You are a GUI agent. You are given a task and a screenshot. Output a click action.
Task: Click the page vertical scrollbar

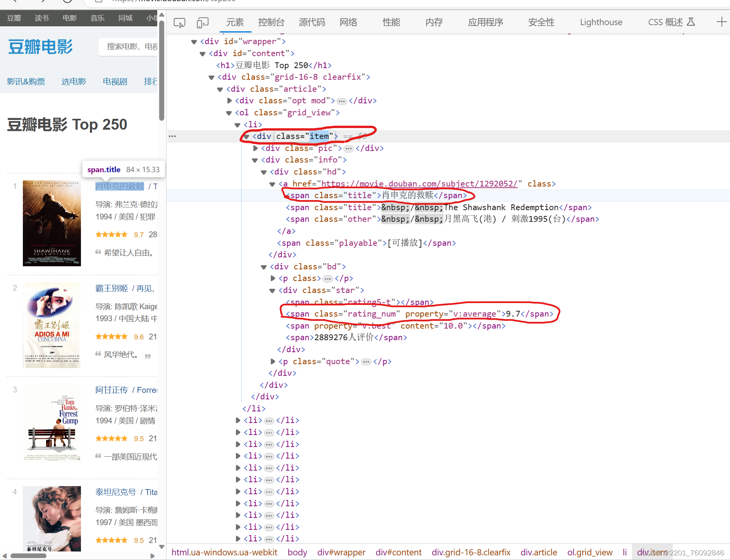162,70
